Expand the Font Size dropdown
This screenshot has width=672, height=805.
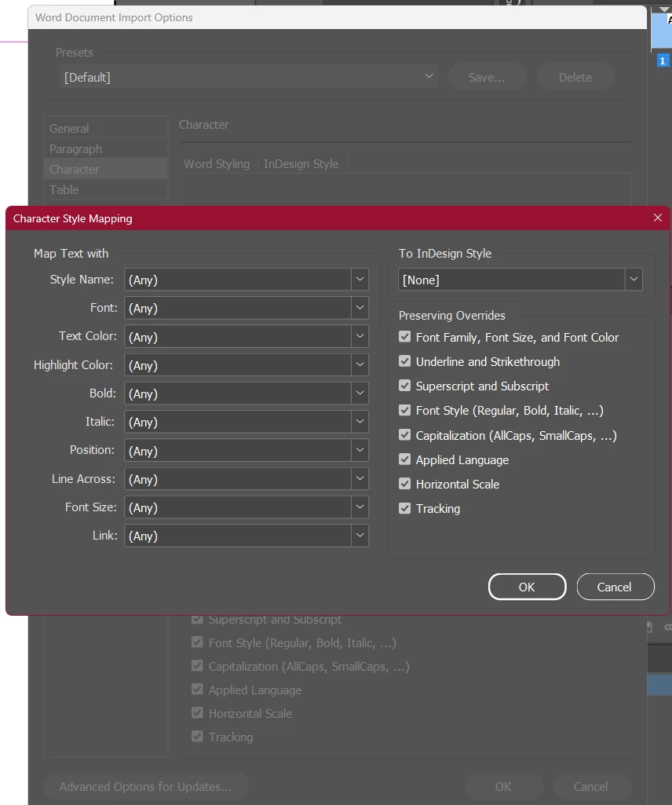click(x=247, y=507)
